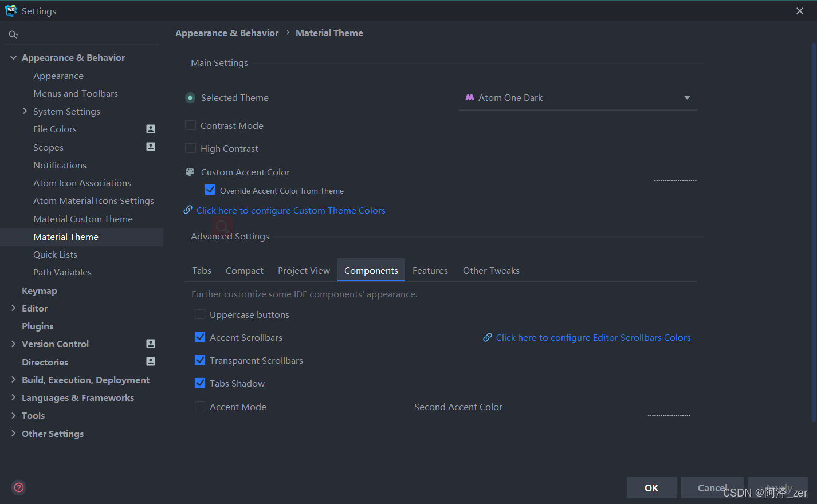Expand the Build, Execution, Deployment section
The image size is (817, 504).
point(13,380)
